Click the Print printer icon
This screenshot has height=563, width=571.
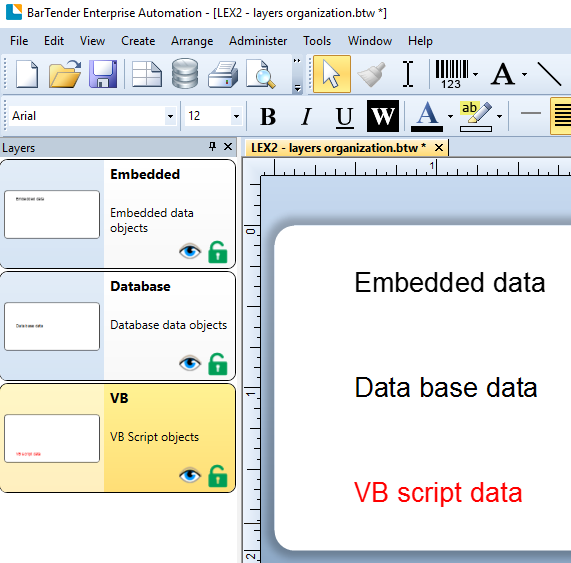click(x=223, y=74)
